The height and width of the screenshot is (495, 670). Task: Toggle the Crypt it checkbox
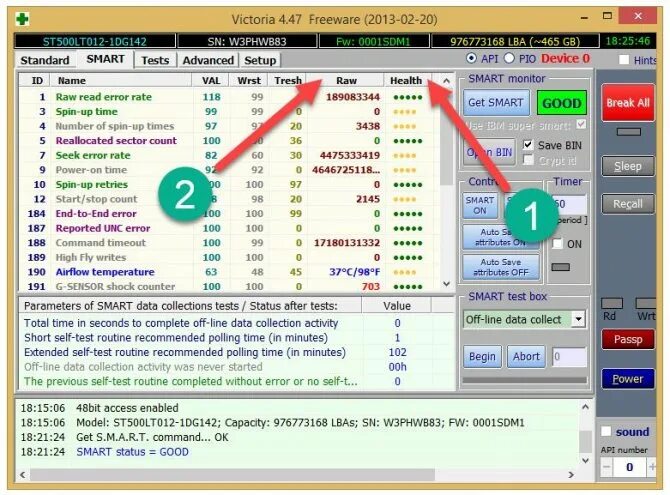click(x=529, y=160)
